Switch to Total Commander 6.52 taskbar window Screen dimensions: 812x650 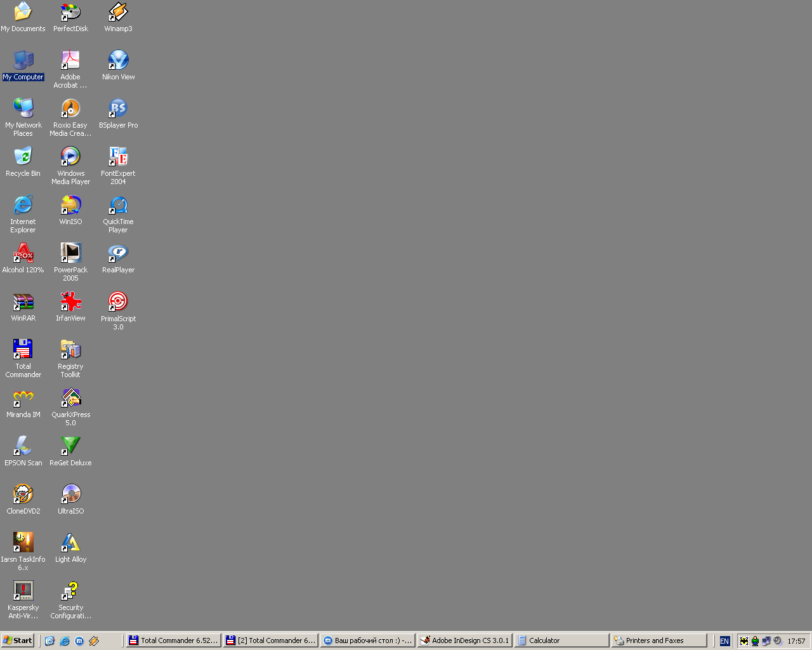[173, 641]
